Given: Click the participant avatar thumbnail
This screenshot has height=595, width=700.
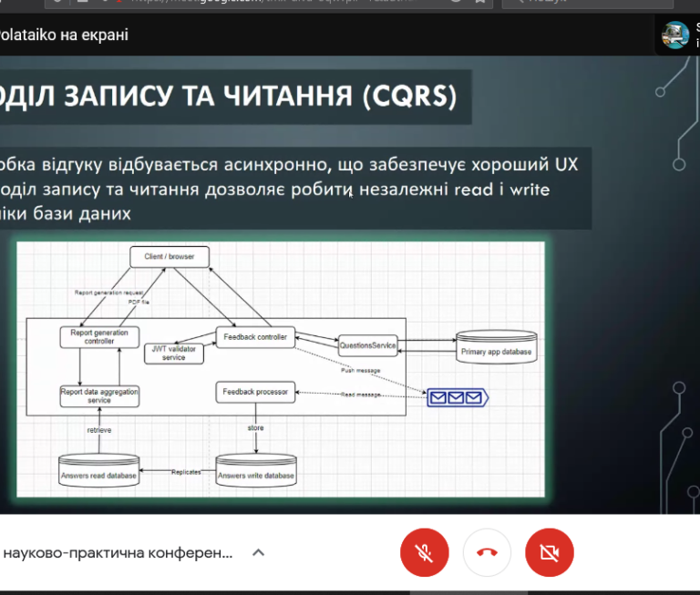Looking at the screenshot, I should click(x=675, y=35).
